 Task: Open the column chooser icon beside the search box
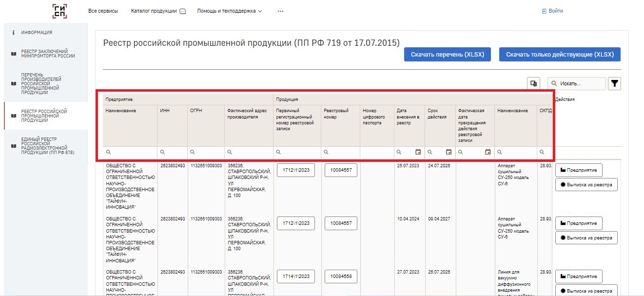pyautogui.click(x=534, y=83)
